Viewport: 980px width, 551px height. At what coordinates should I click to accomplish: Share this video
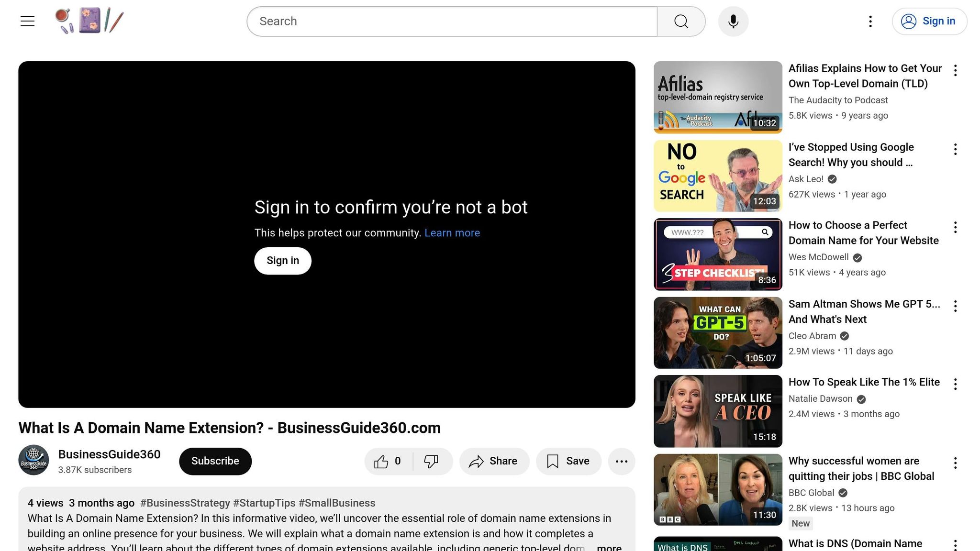(494, 461)
